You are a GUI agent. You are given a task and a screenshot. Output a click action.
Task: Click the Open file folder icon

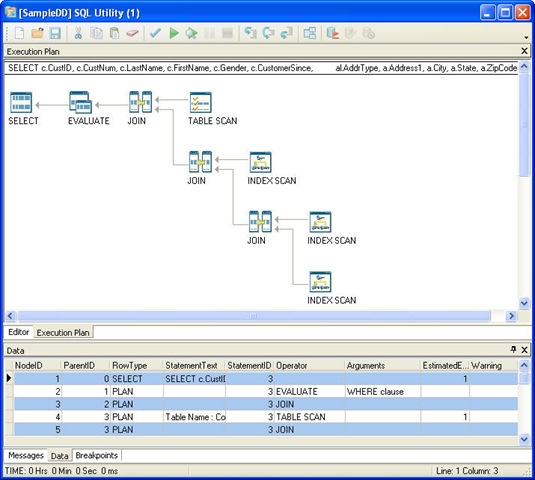click(37, 33)
